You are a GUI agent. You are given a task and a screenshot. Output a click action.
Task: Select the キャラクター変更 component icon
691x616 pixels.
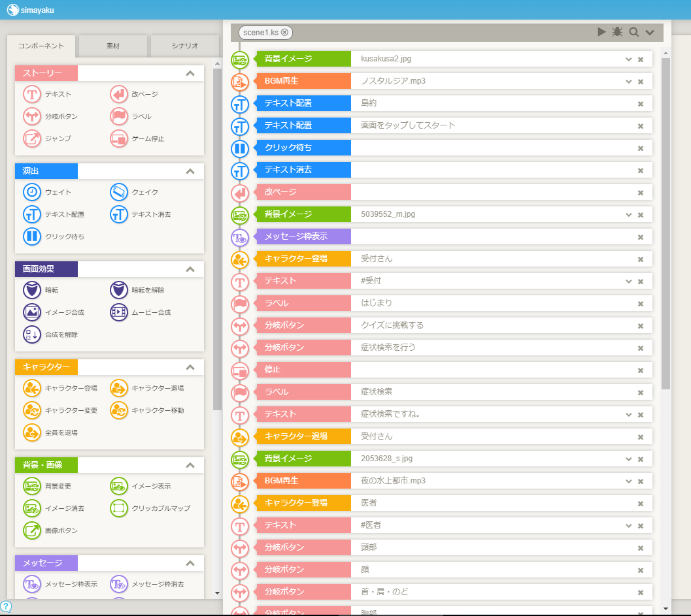click(x=32, y=410)
